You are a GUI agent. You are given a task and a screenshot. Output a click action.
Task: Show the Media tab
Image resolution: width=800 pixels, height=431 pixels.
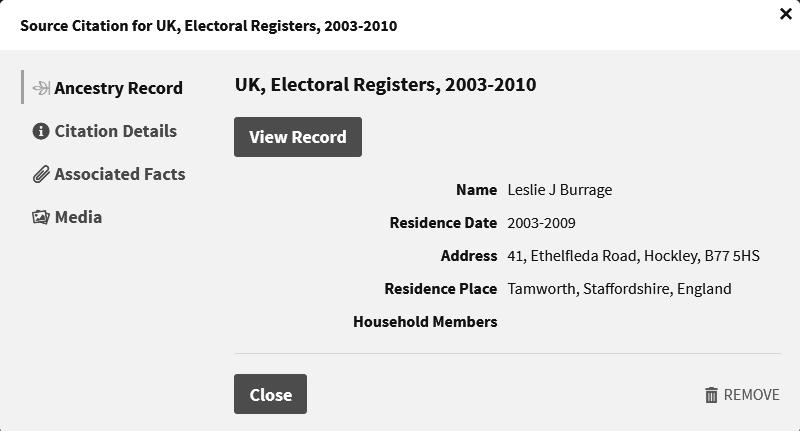point(78,217)
